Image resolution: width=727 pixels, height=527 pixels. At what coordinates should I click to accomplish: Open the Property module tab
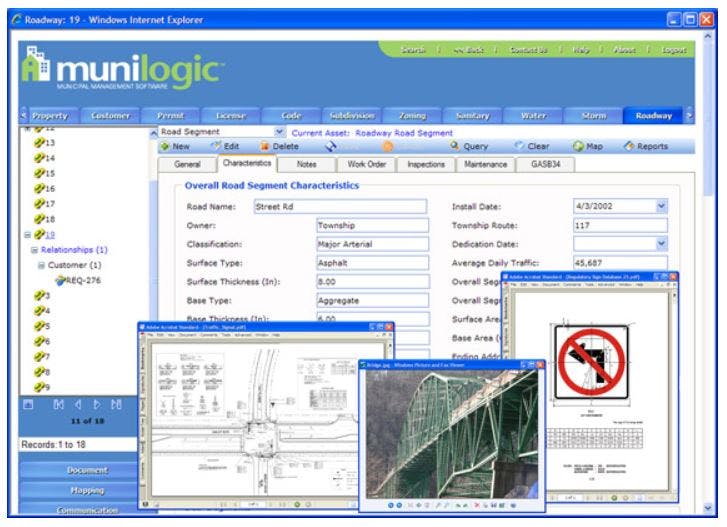point(50,116)
